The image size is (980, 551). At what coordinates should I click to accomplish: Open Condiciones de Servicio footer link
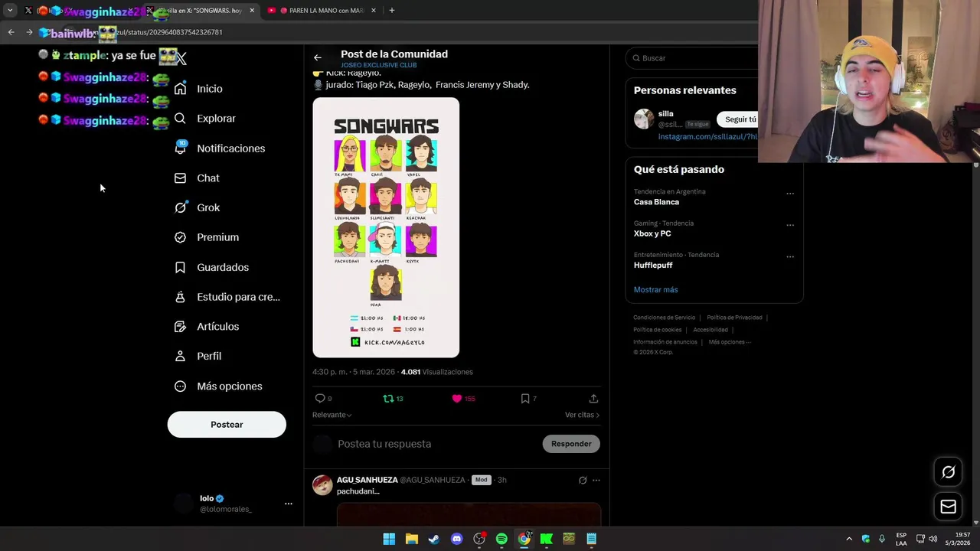(664, 318)
